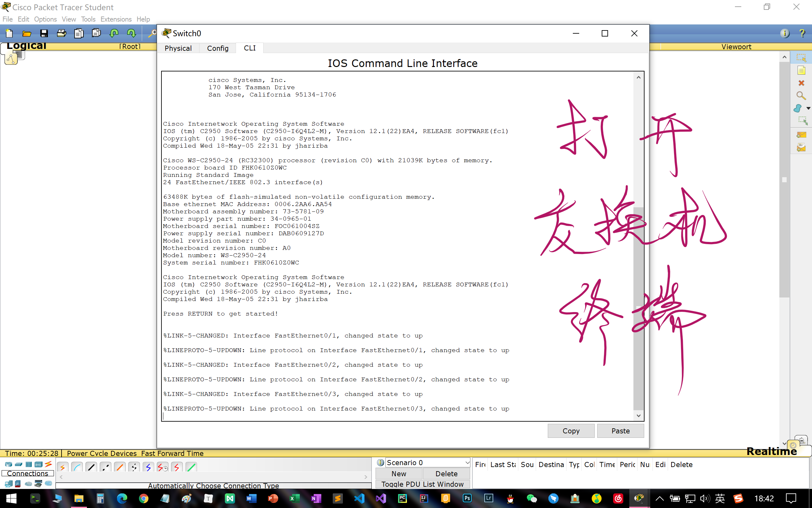The width and height of the screenshot is (812, 508).
Task: Open the shape tool dropdown arrow
Action: click(808, 108)
